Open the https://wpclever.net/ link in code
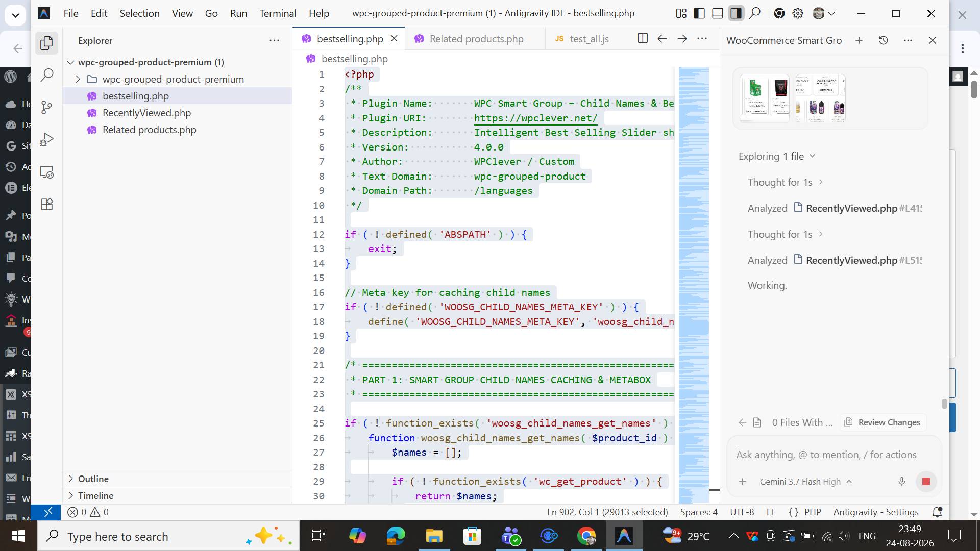This screenshot has width=980, height=551. coord(535,118)
